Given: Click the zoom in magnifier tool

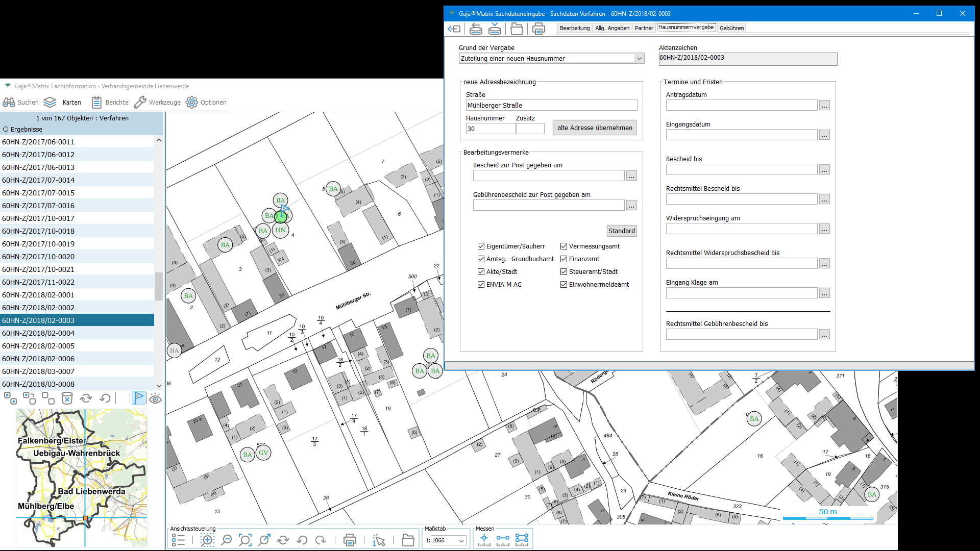Looking at the screenshot, I should pos(207,540).
